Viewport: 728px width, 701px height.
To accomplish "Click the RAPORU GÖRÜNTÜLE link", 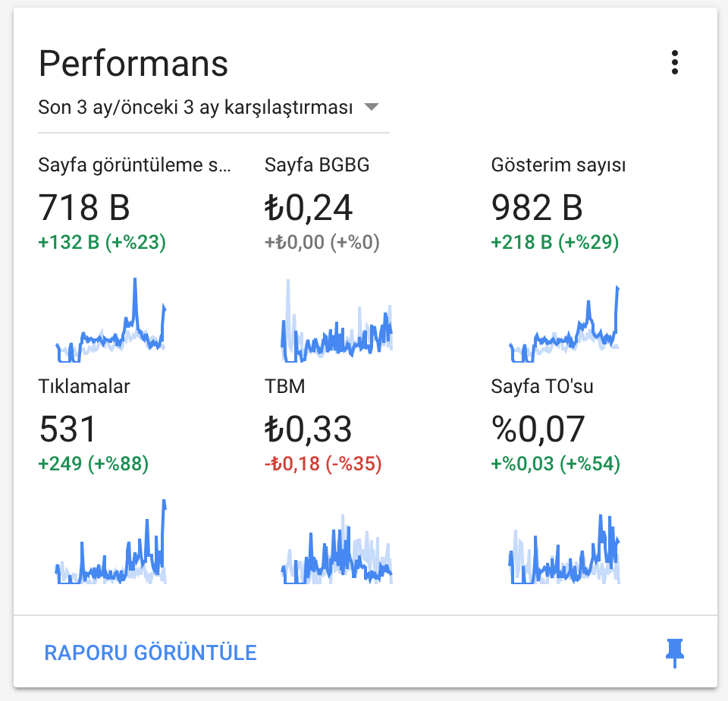I will 150,652.
